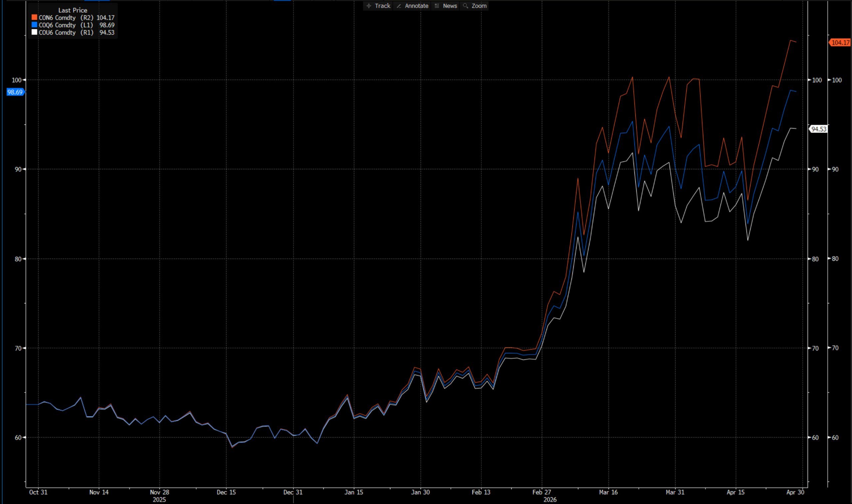This screenshot has width=852, height=504.
Task: Click the orange 104.17 price tag
Action: click(x=840, y=43)
